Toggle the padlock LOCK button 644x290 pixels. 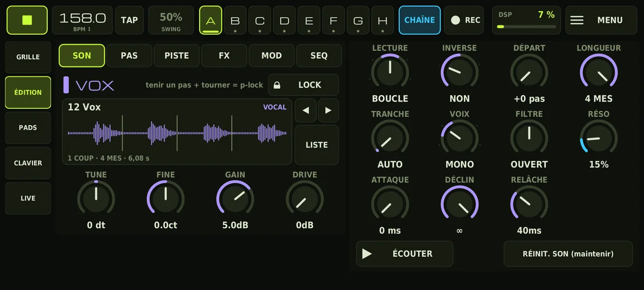303,85
